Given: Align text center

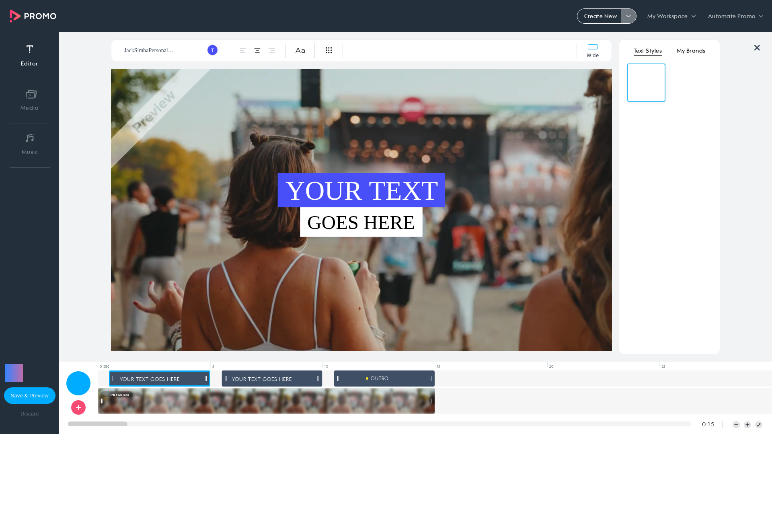Looking at the screenshot, I should click(x=257, y=50).
